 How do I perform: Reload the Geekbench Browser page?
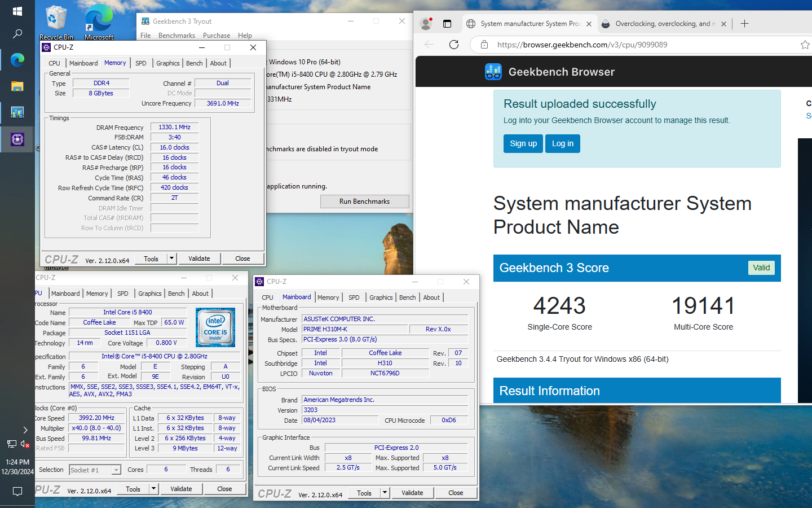click(453, 45)
